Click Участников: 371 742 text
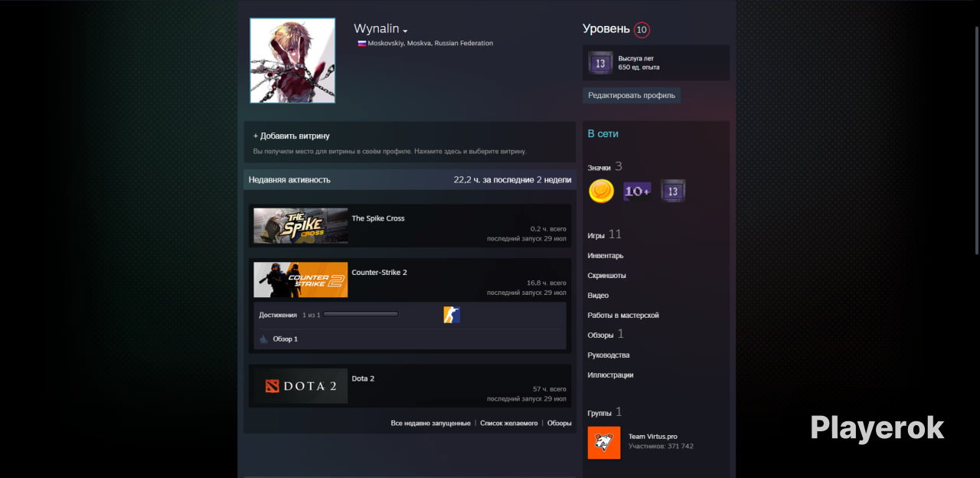The width and height of the screenshot is (980, 478). [661, 446]
